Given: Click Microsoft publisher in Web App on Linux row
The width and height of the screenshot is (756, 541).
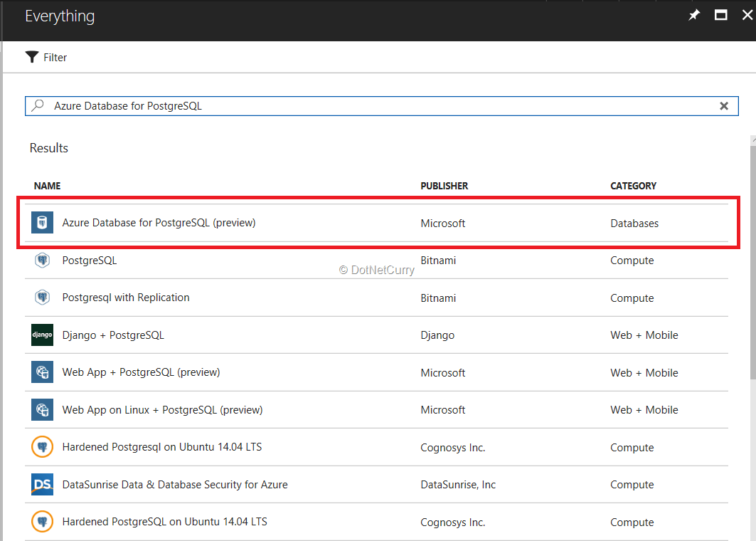Looking at the screenshot, I should [442, 410].
